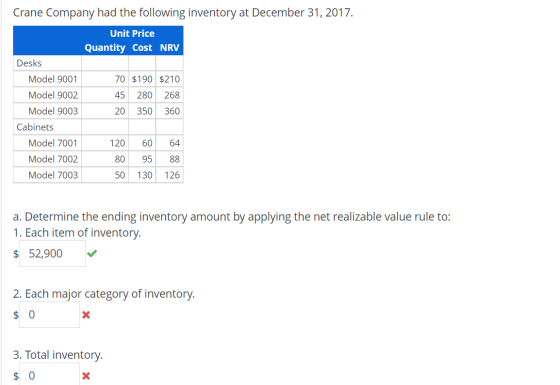560x385 pixels.
Task: Click the Quantity column header
Action: coord(105,48)
